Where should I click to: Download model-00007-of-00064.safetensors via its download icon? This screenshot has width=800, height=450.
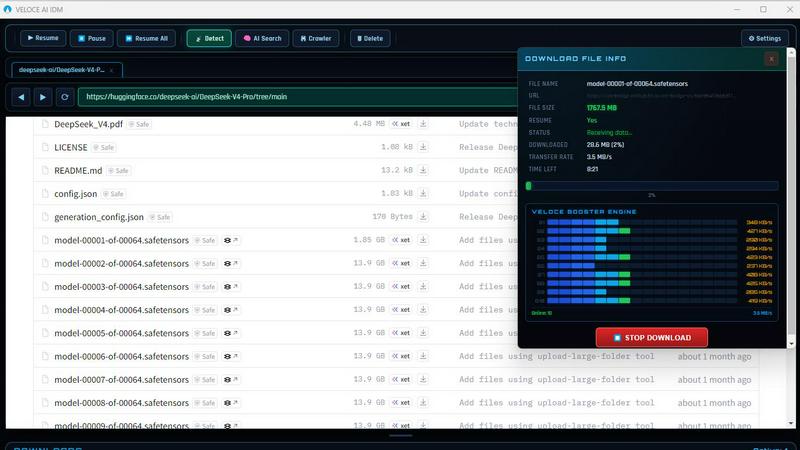[423, 379]
